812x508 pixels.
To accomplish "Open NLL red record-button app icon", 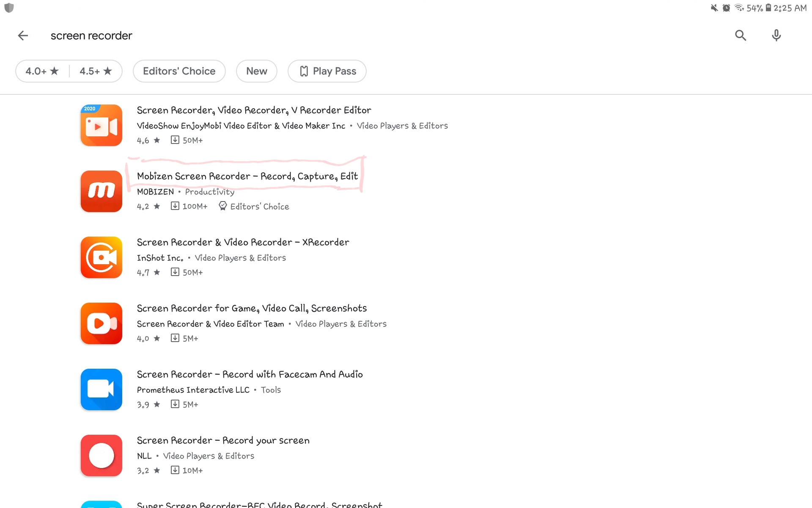I will pos(101,456).
